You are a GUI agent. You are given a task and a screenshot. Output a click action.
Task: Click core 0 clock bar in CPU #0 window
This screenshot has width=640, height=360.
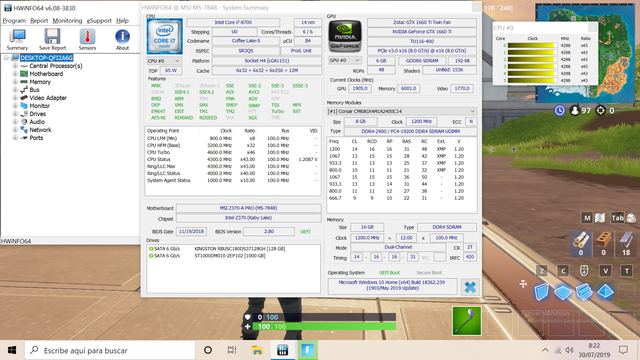point(531,46)
